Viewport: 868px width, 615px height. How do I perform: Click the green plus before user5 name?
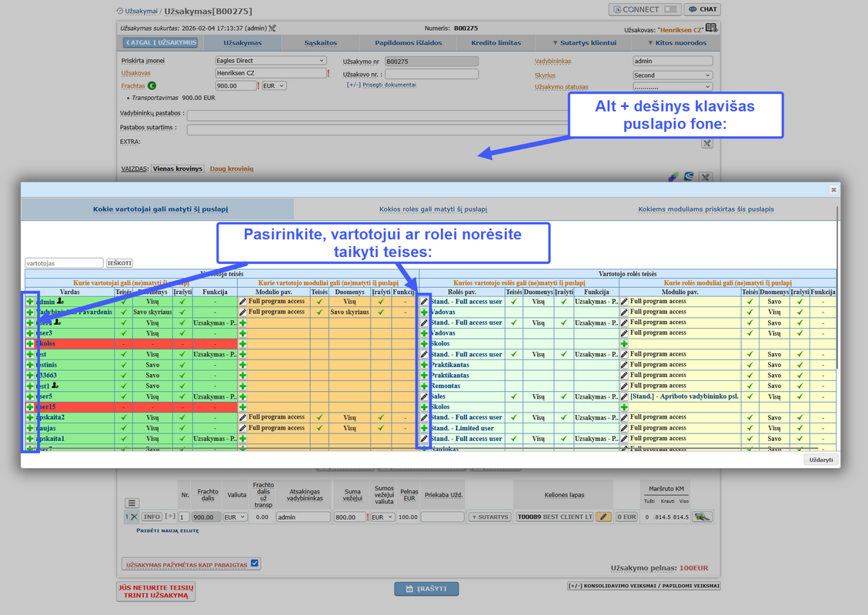30,396
